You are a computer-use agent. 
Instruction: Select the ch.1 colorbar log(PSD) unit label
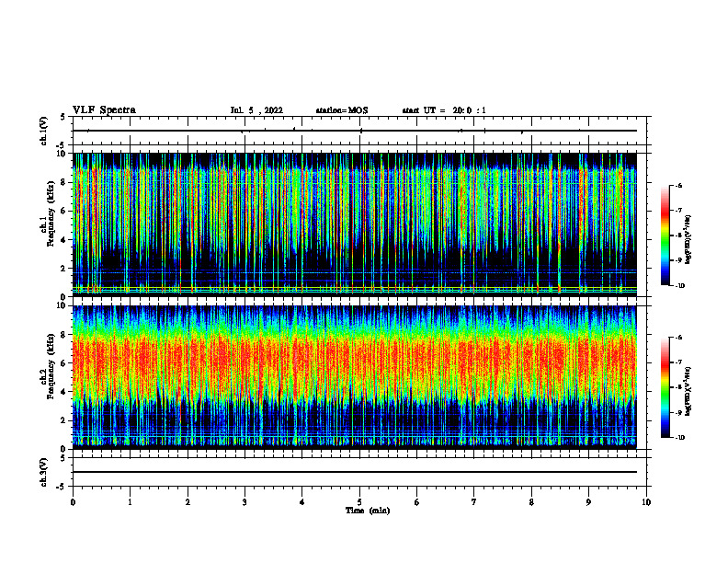click(x=688, y=240)
